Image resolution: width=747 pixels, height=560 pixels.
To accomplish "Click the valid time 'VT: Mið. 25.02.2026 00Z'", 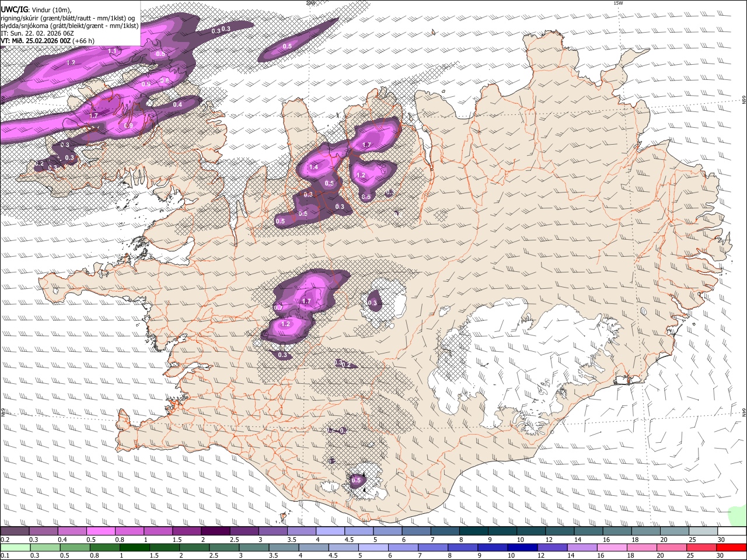I will 36,41.
